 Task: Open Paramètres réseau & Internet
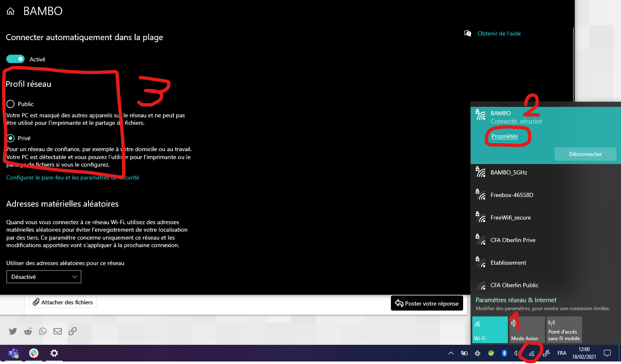[516, 300]
